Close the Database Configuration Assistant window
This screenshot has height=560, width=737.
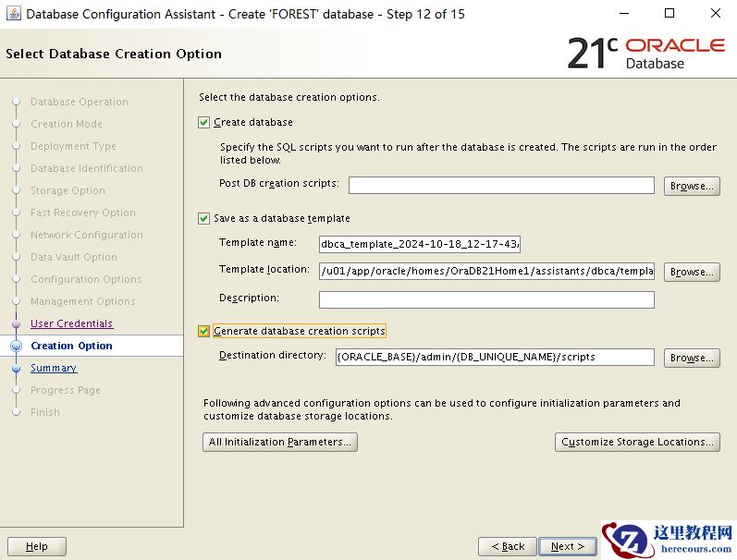(x=716, y=14)
